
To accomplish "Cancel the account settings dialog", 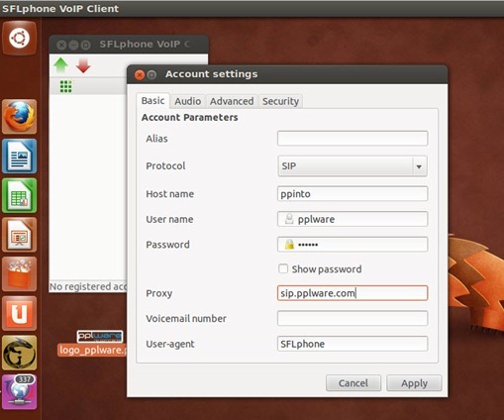I will 353,383.
